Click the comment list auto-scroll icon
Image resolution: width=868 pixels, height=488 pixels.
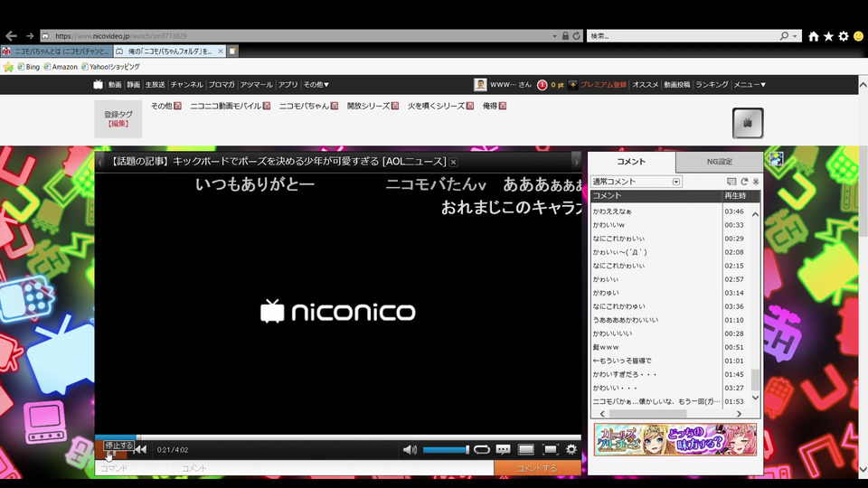(731, 182)
